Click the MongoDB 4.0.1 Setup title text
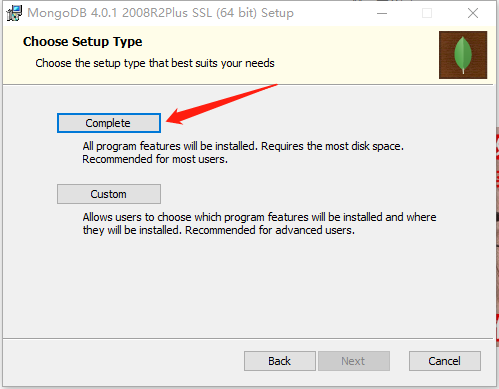499x389 pixels. [x=160, y=13]
